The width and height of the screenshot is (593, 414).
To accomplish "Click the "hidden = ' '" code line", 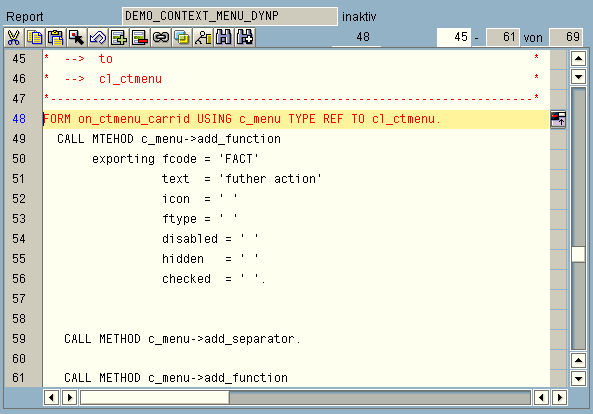I will [211, 259].
